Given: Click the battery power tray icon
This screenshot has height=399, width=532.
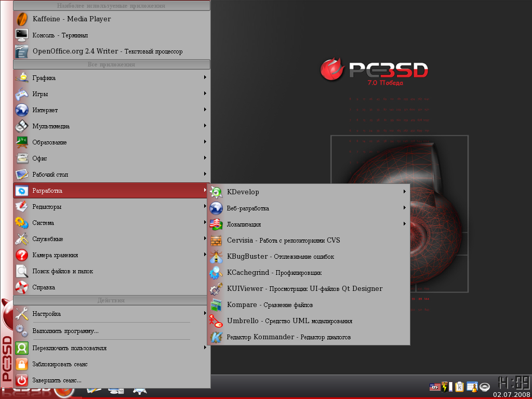Looking at the screenshot, I should 447,387.
